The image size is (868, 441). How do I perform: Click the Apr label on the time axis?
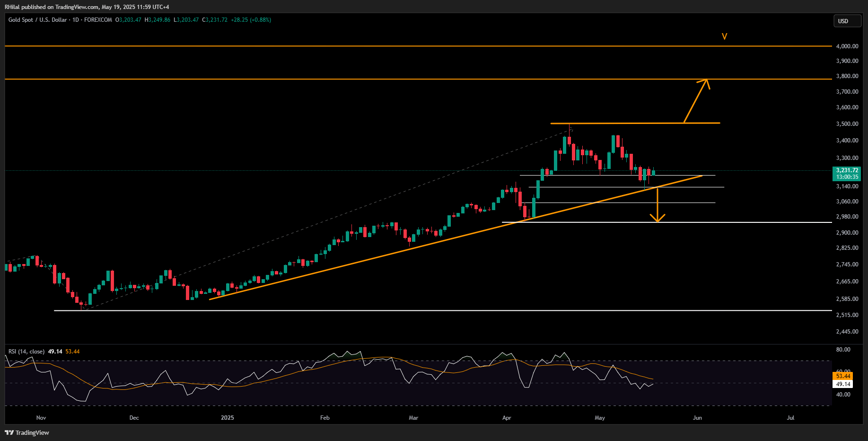click(x=507, y=418)
